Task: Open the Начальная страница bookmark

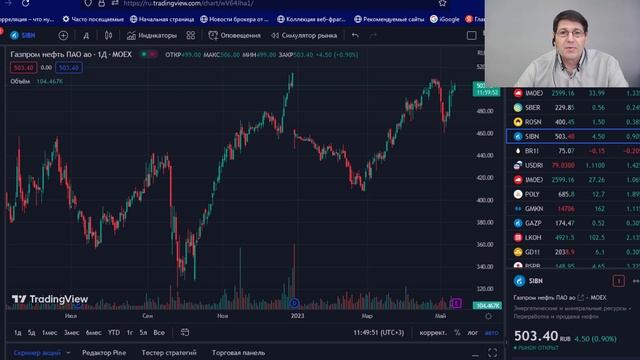Action: coord(162,19)
